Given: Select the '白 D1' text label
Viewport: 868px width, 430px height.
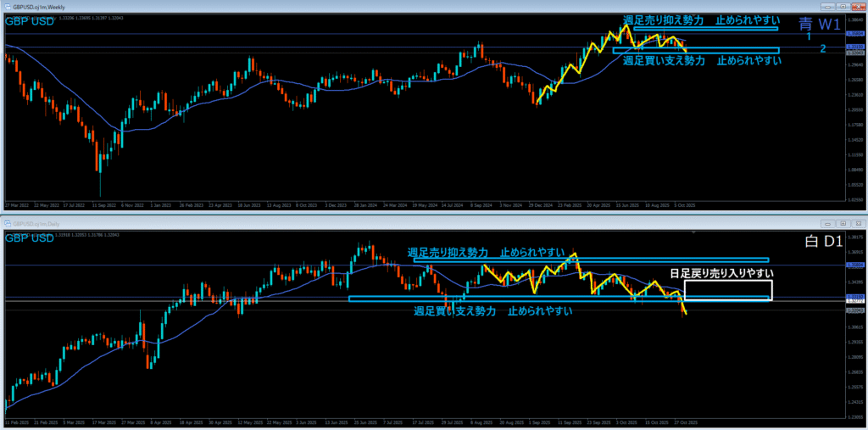Looking at the screenshot, I should (821, 242).
